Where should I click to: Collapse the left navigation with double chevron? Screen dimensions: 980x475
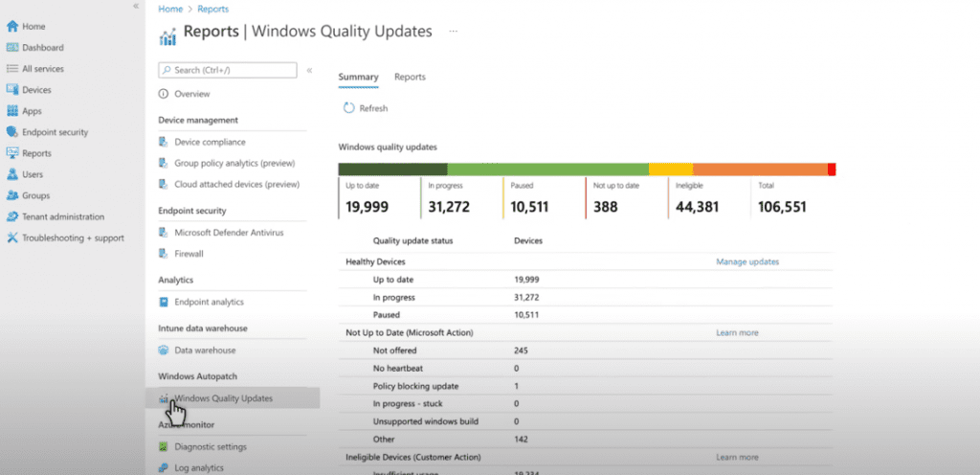point(136,6)
